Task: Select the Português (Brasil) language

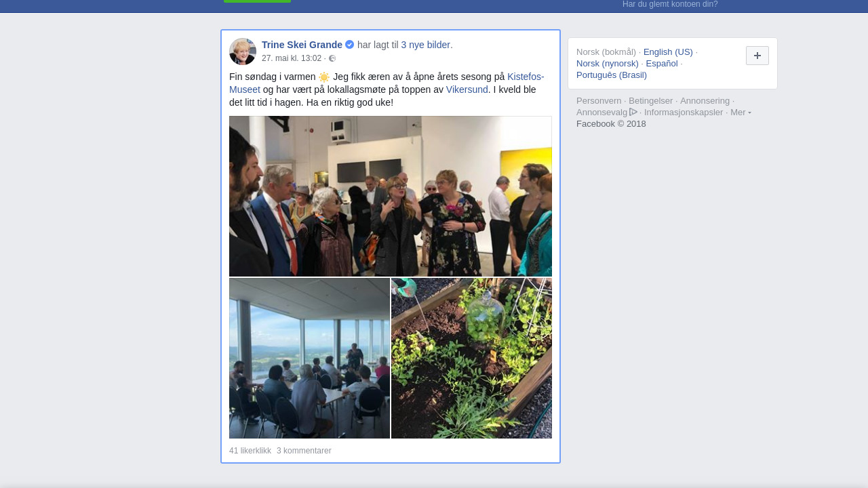Action: pyautogui.click(x=612, y=75)
